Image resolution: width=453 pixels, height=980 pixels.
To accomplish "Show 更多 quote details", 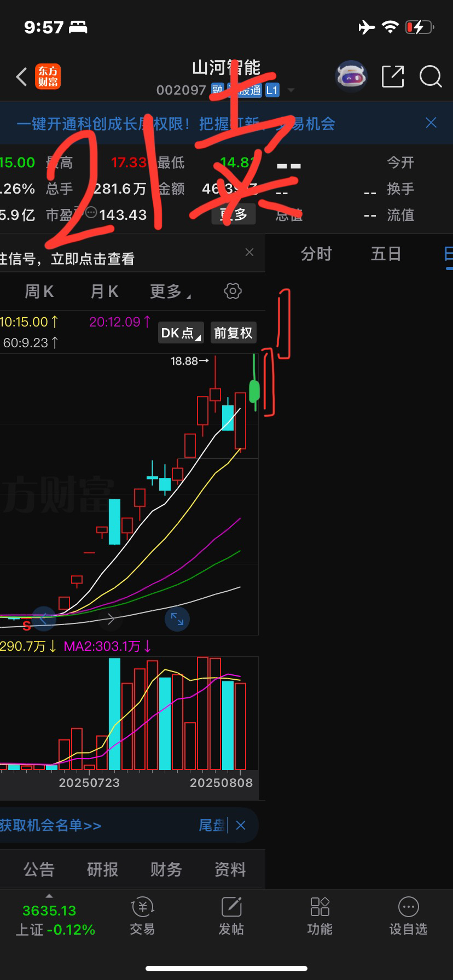I will 234,214.
